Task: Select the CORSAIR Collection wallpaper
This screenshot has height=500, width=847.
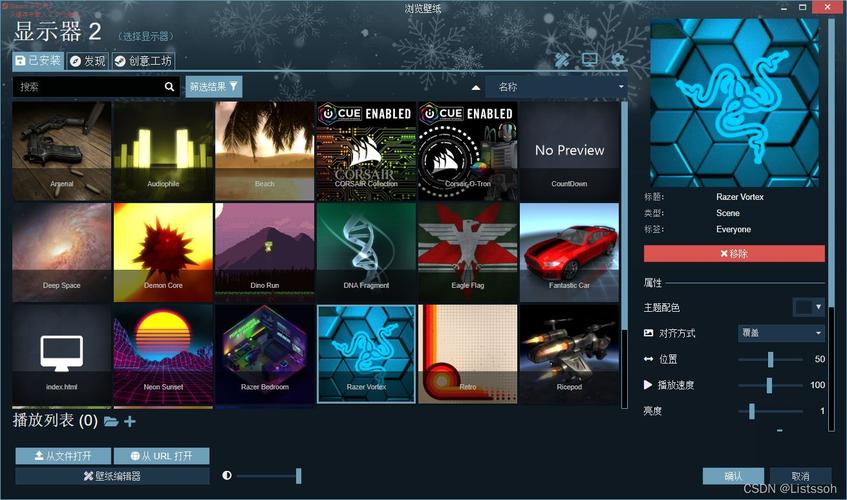Action: coord(366,151)
